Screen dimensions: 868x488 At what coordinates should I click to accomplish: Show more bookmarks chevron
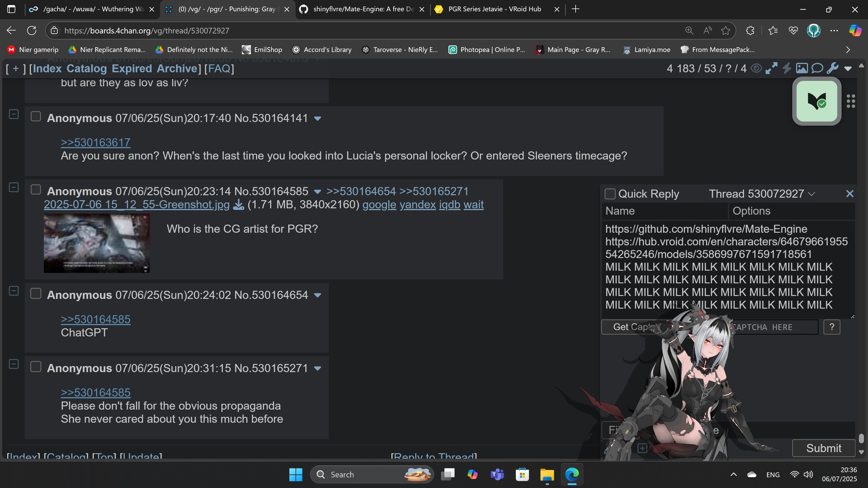pos(848,50)
